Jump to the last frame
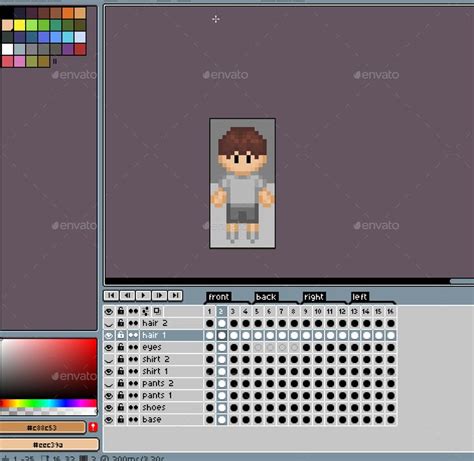 pos(175,296)
